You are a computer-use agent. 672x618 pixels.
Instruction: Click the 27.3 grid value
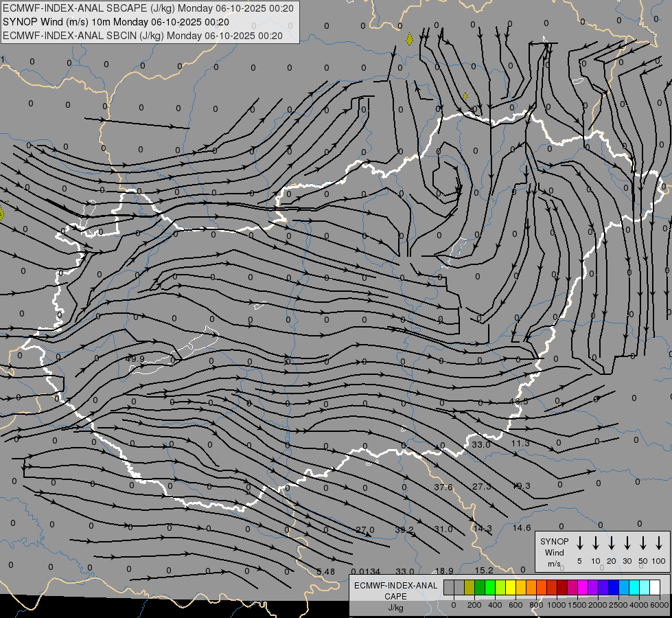[x=482, y=486]
